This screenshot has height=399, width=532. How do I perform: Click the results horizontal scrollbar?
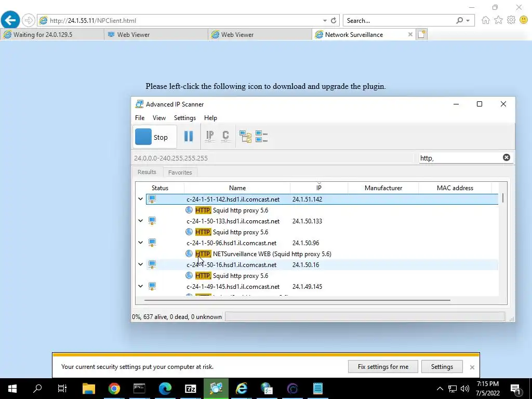297,300
